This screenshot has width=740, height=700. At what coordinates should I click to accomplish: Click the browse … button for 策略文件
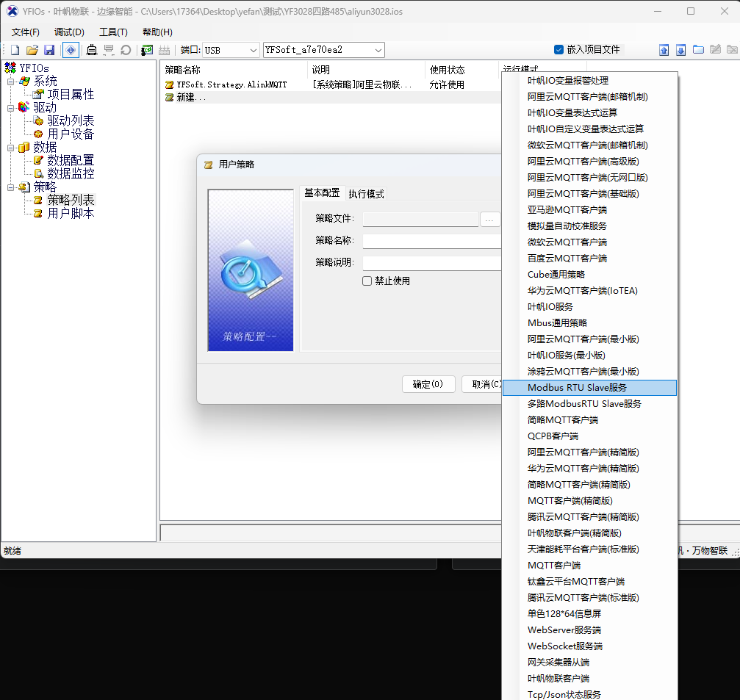(490, 219)
